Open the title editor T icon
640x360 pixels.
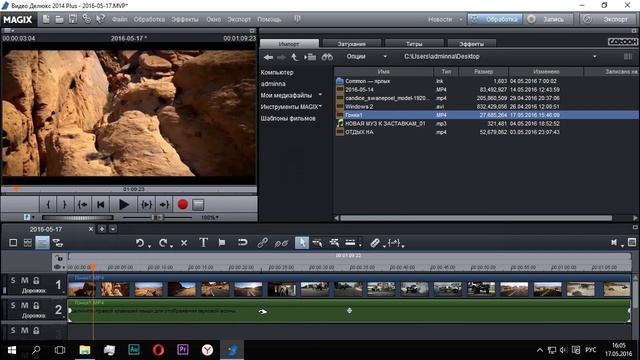pyautogui.click(x=203, y=243)
